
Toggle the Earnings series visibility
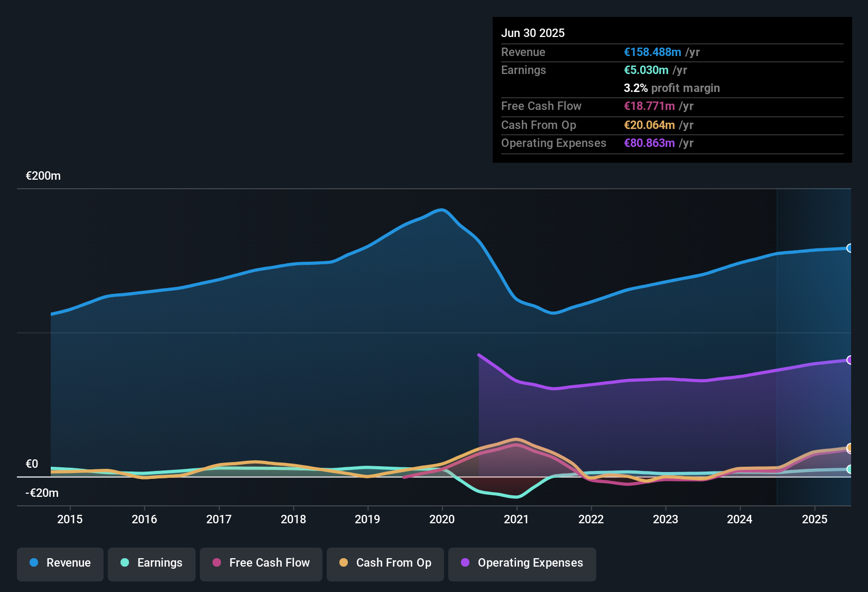tap(151, 563)
